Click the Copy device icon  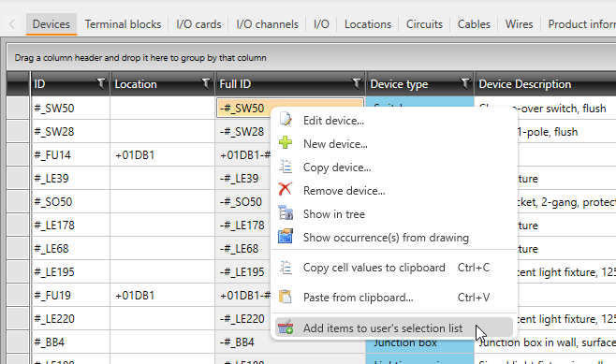point(286,167)
